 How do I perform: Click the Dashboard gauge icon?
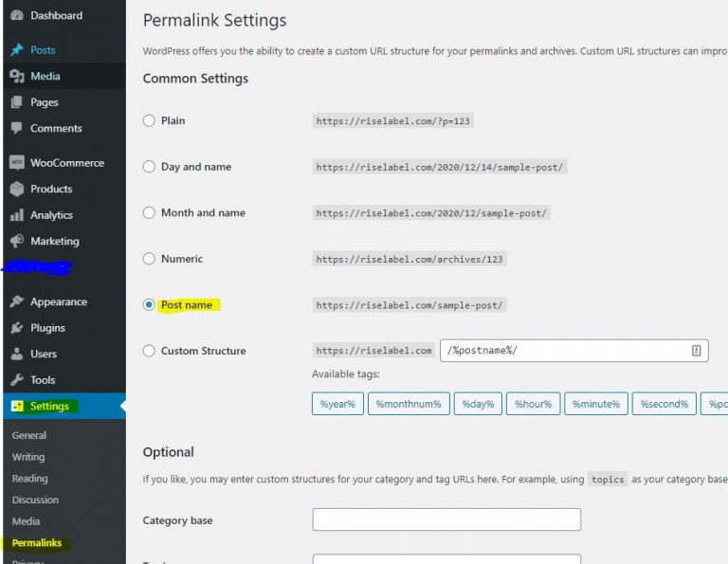[x=17, y=15]
